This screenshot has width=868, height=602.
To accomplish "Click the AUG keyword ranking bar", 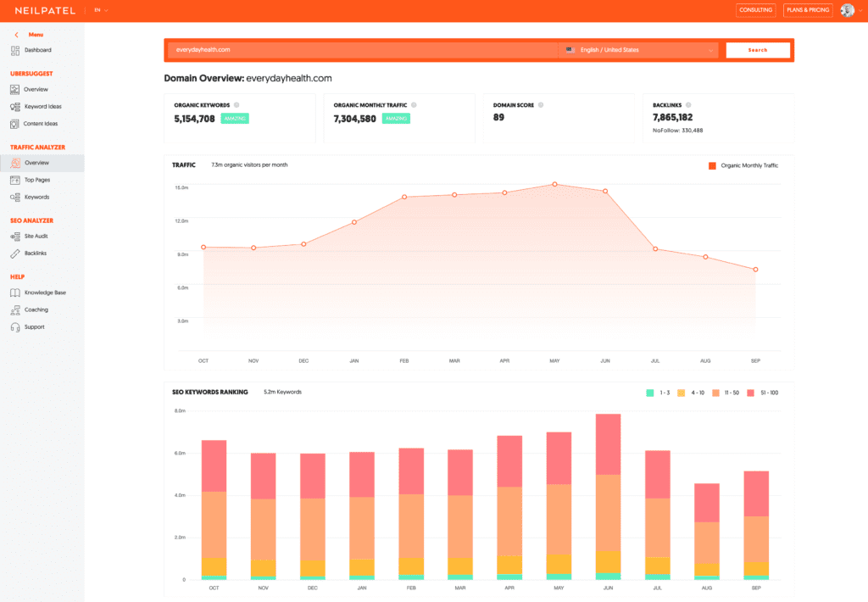I will pyautogui.click(x=707, y=532).
